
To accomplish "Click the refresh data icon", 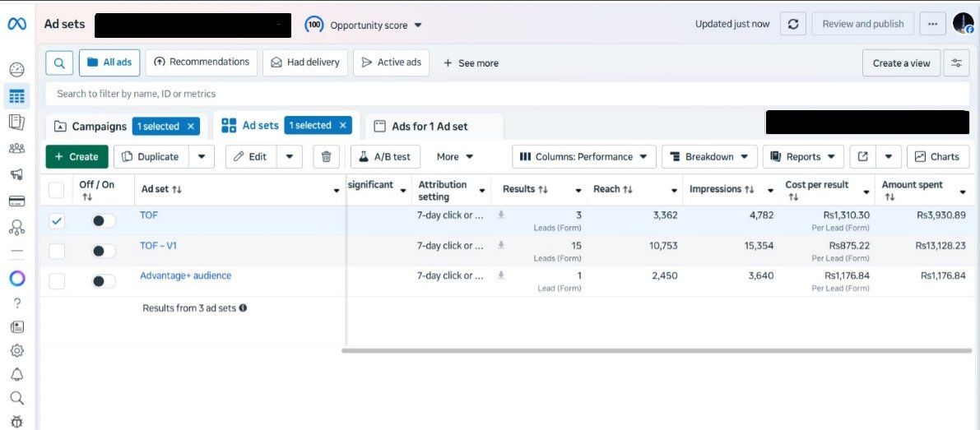I will (792, 24).
